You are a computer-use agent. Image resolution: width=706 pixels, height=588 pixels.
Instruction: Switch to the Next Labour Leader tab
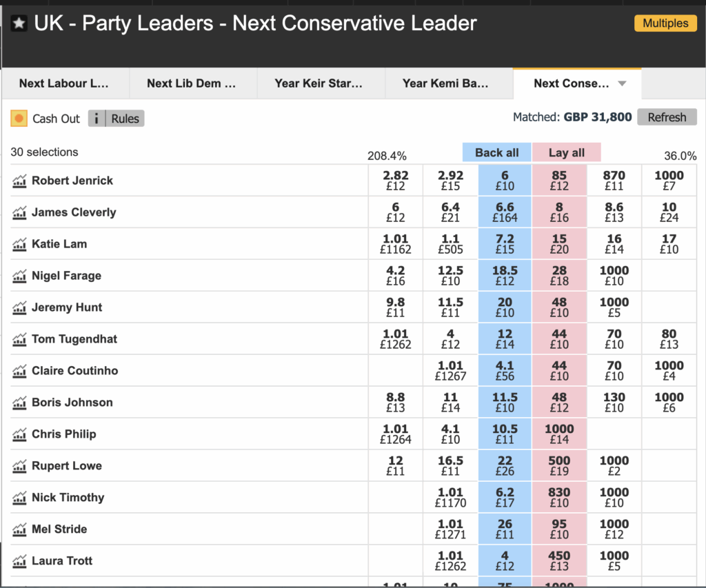point(64,83)
